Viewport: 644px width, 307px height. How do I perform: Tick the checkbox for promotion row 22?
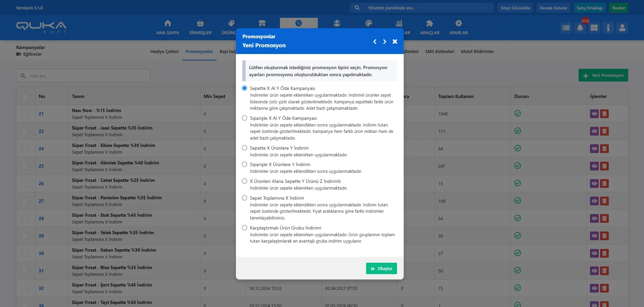(25, 131)
